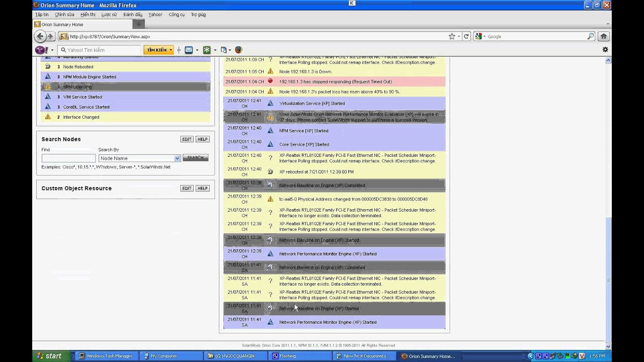Open the Search By Node Name dropdown

[139, 158]
